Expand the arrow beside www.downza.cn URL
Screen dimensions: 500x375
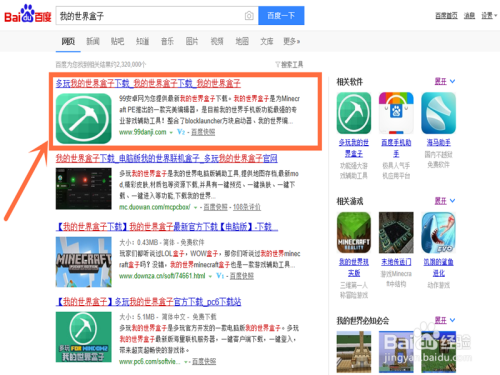[x=210, y=276]
